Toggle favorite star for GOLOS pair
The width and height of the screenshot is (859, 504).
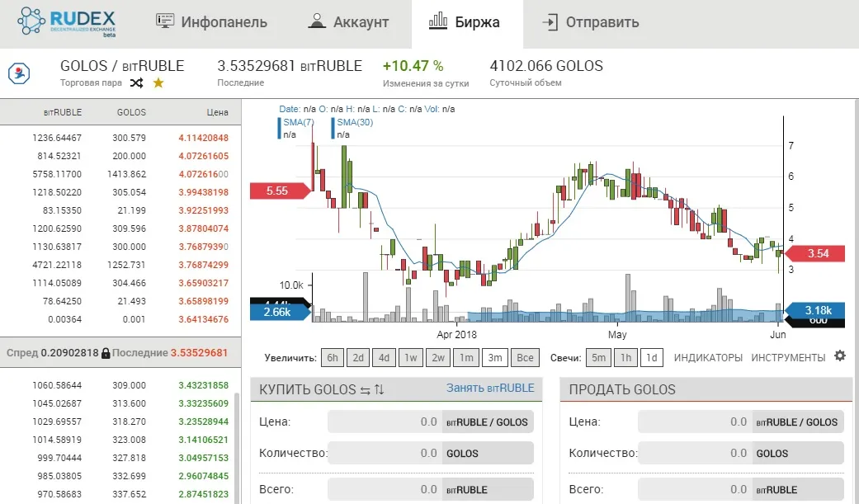(158, 83)
